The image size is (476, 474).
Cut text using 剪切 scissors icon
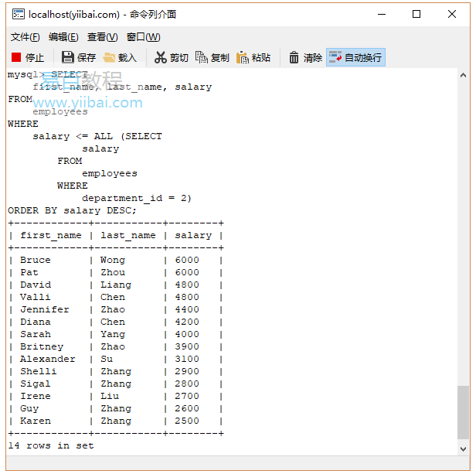pyautogui.click(x=161, y=57)
